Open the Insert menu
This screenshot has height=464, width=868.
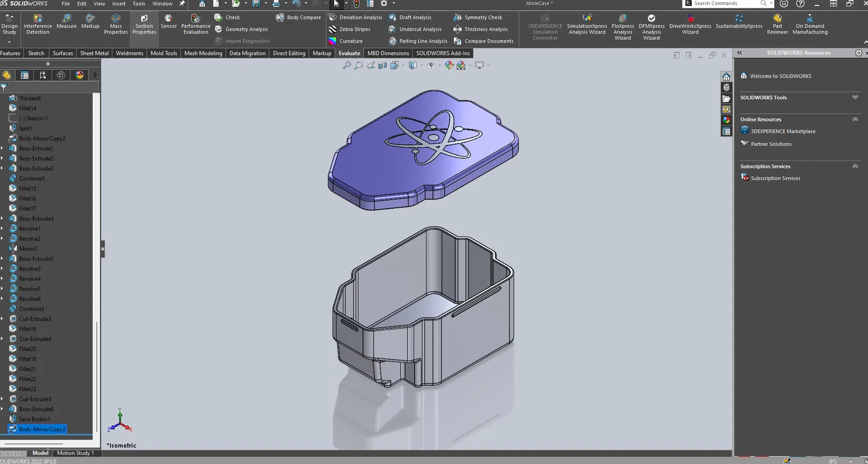[119, 4]
